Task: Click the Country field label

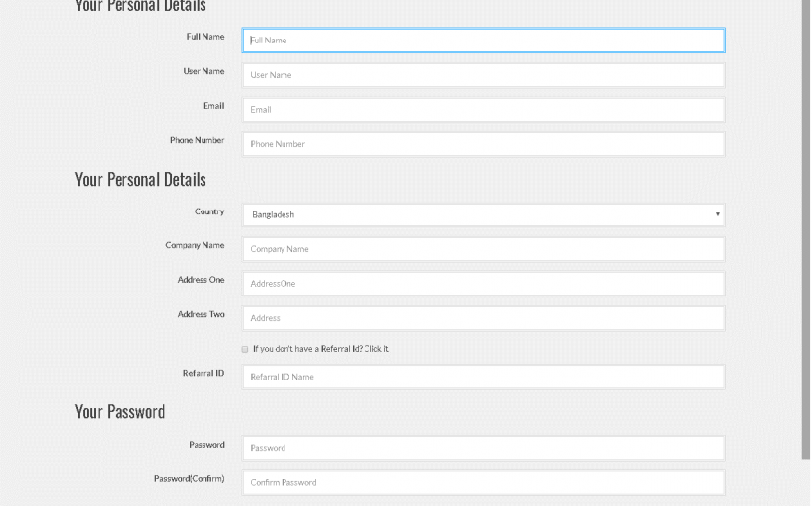Action: click(208, 211)
